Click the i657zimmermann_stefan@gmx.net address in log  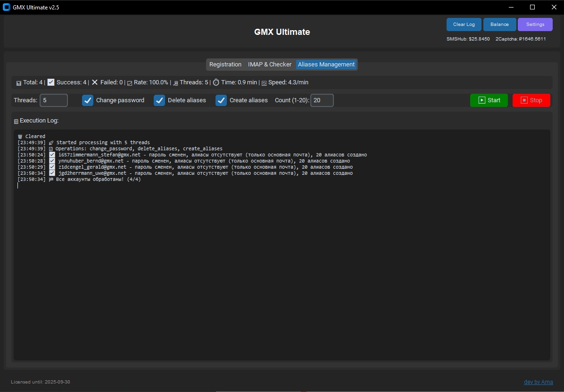(100, 155)
